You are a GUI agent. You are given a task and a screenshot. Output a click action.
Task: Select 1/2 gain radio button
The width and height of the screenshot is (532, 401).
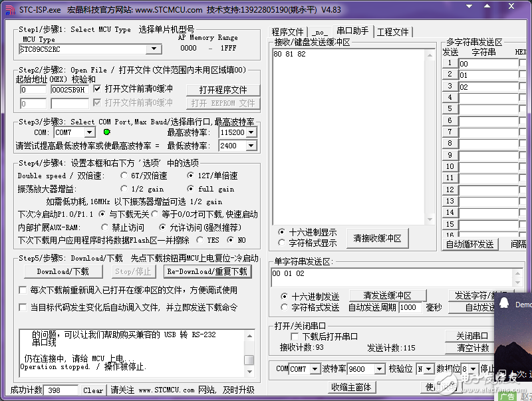tap(124, 189)
